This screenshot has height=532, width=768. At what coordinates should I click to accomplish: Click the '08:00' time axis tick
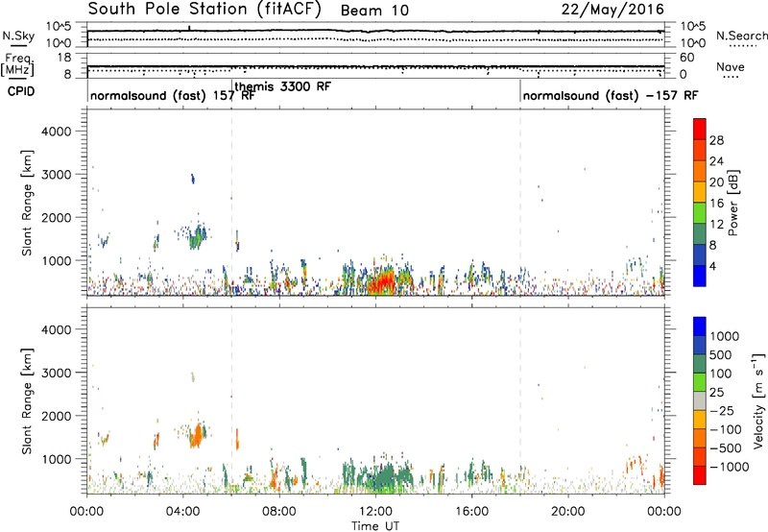click(x=279, y=512)
